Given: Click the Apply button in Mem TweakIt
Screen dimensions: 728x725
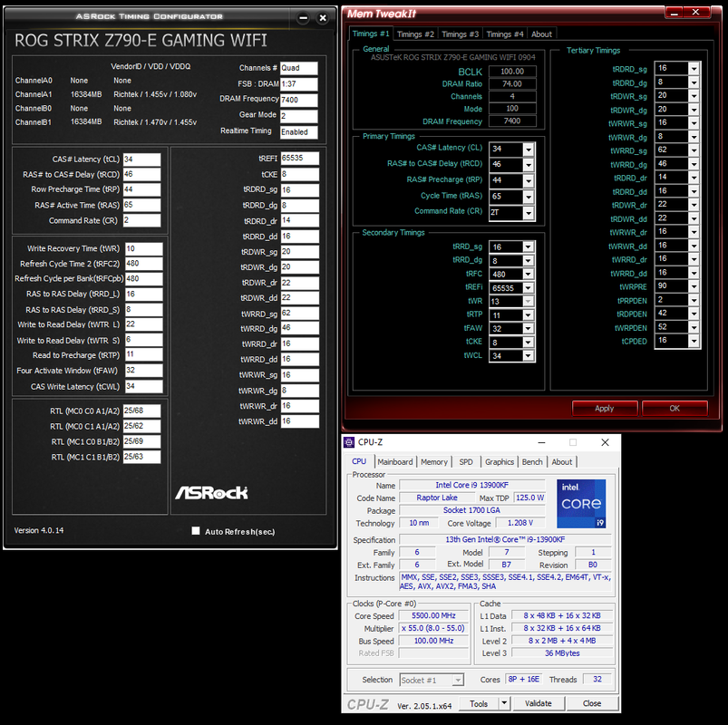Looking at the screenshot, I should pos(605,409).
